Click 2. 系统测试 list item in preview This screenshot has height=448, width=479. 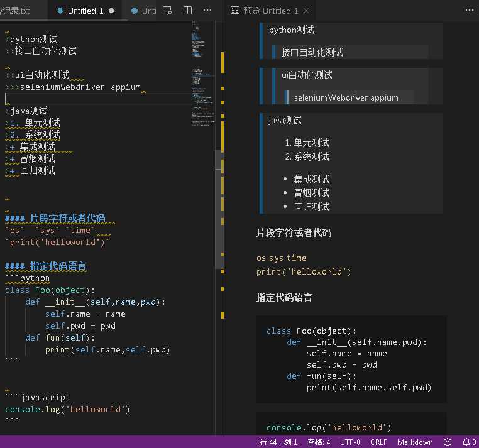click(x=307, y=156)
